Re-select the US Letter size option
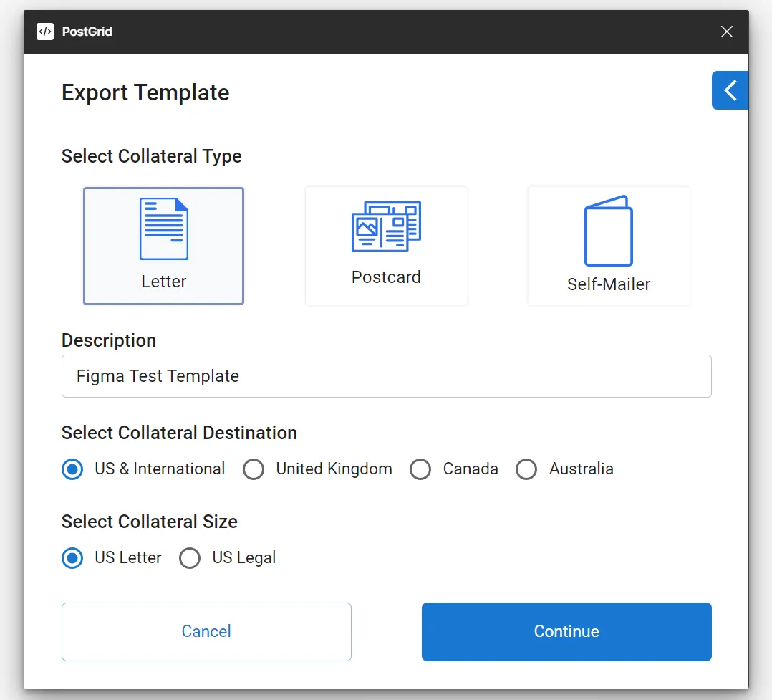 pos(72,557)
